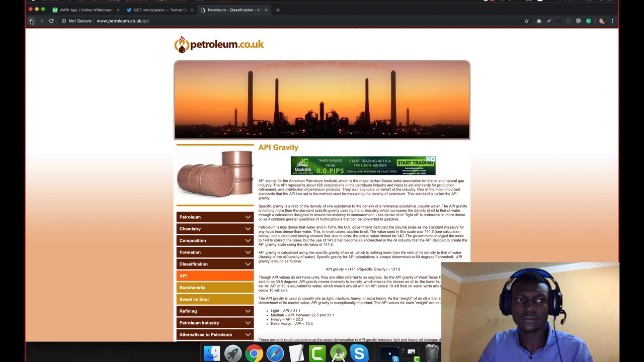Close the AWW App whiteboard tab

[118, 10]
